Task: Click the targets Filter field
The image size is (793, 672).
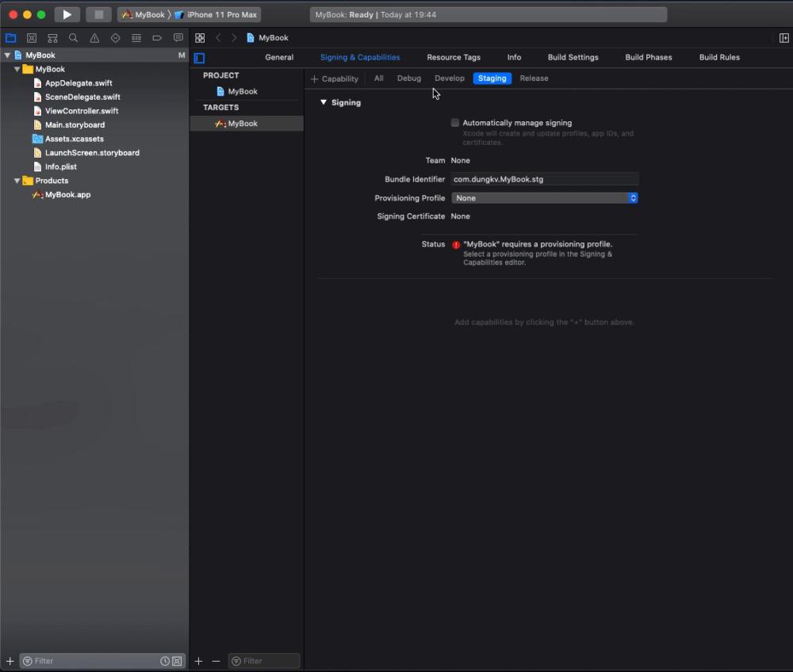Action: point(264,661)
